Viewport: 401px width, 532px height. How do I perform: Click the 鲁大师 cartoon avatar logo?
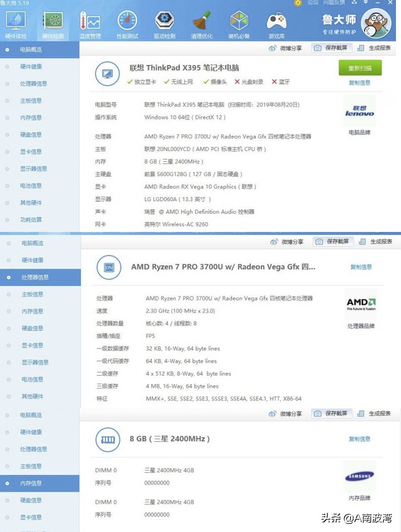(x=376, y=23)
